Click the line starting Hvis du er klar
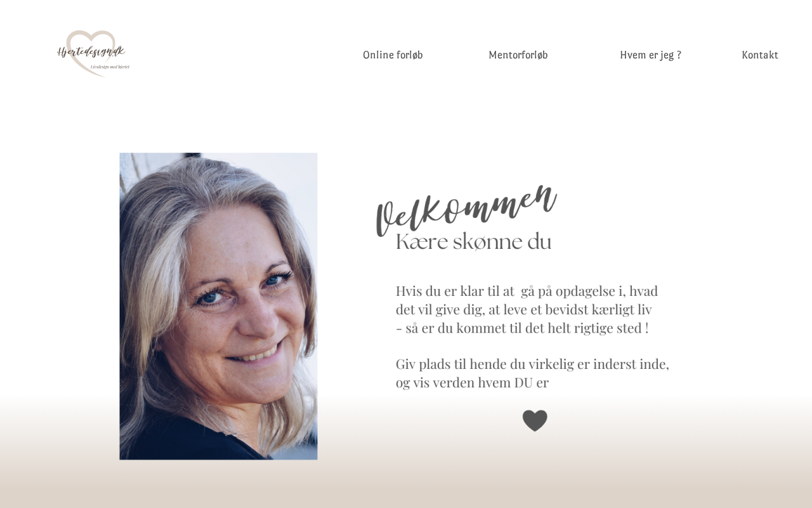Image resolution: width=812 pixels, height=508 pixels. (527, 291)
